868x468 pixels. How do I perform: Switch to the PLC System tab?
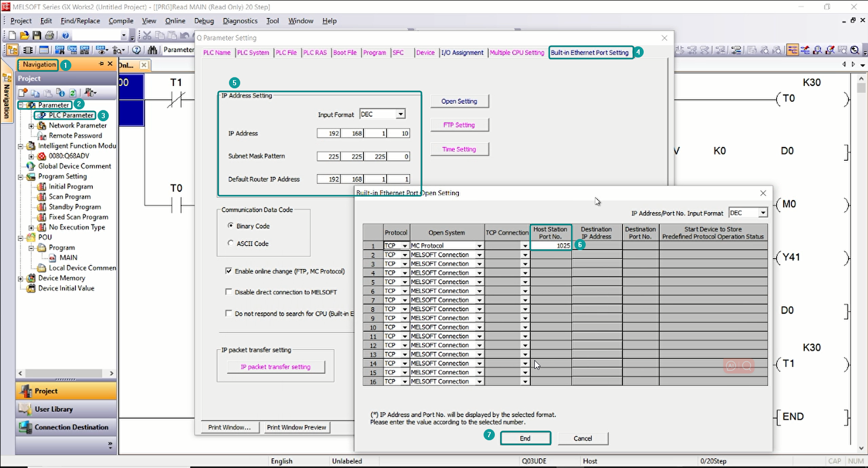pyautogui.click(x=253, y=52)
